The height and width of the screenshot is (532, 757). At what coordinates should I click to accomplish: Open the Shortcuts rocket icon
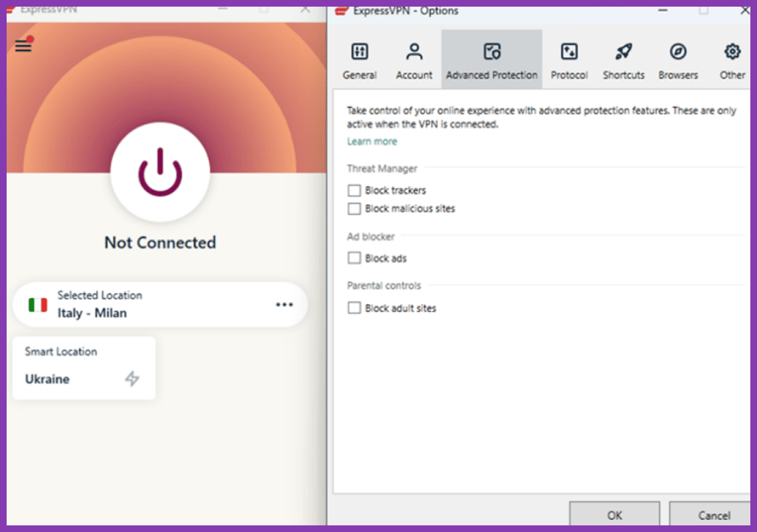(623, 52)
